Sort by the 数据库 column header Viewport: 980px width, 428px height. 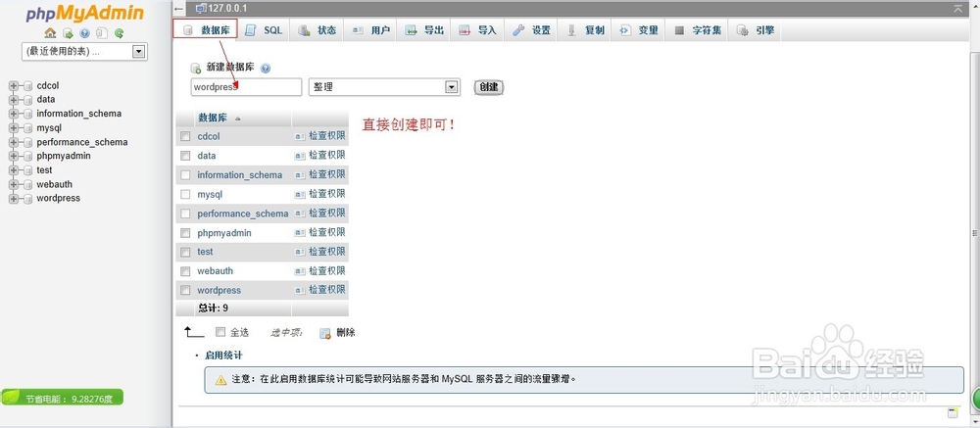pyautogui.click(x=213, y=119)
